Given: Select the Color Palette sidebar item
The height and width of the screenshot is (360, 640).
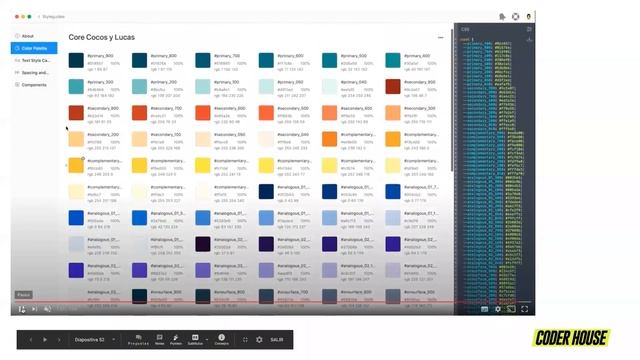Looking at the screenshot, I should pos(34,48).
